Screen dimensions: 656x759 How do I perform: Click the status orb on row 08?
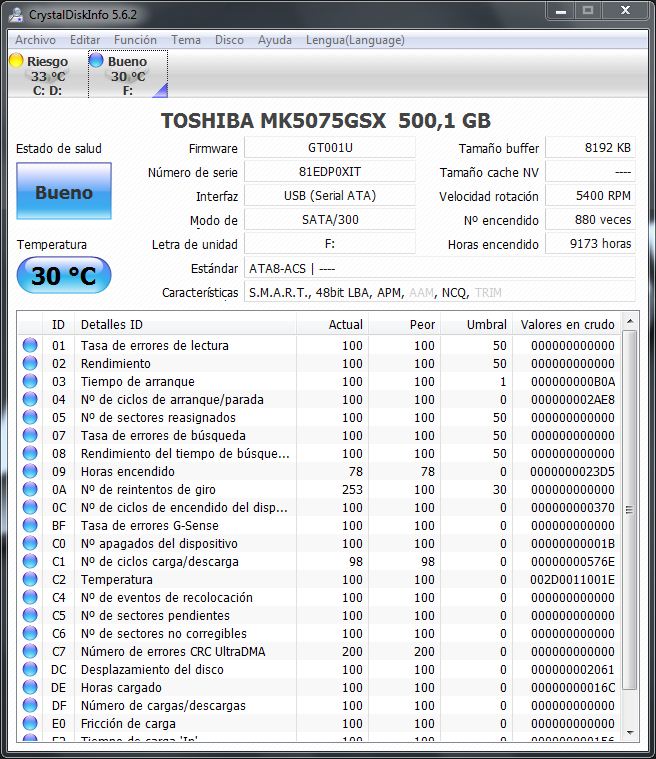pyautogui.click(x=30, y=453)
